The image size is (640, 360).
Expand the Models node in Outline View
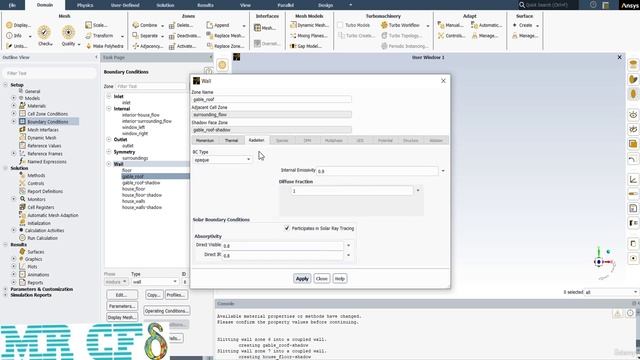(x=13, y=98)
